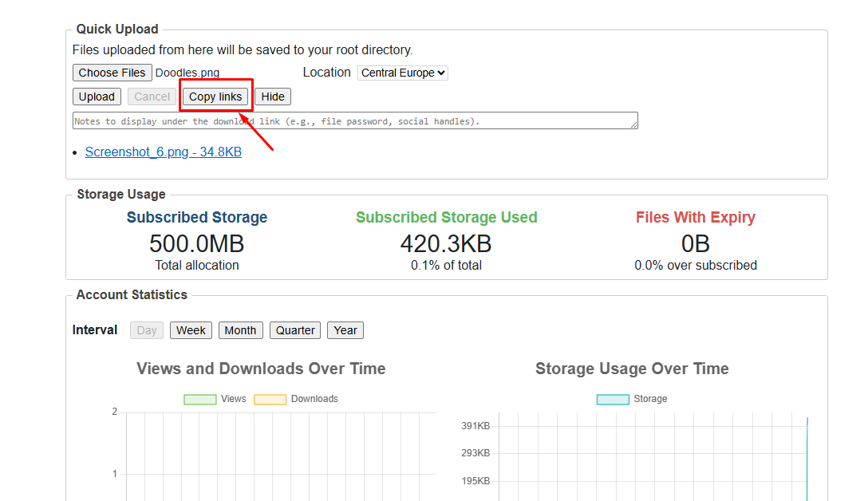The width and height of the screenshot is (868, 501).
Task: Click the Choose Files button
Action: (x=112, y=73)
